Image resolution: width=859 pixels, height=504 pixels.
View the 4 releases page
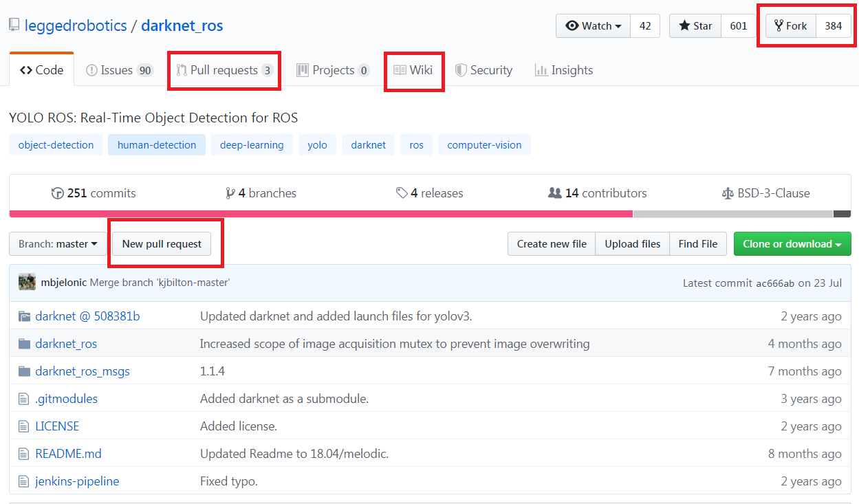(430, 193)
